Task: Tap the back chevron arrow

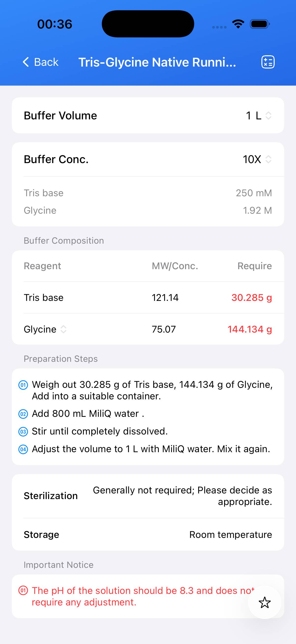Action: click(x=26, y=62)
